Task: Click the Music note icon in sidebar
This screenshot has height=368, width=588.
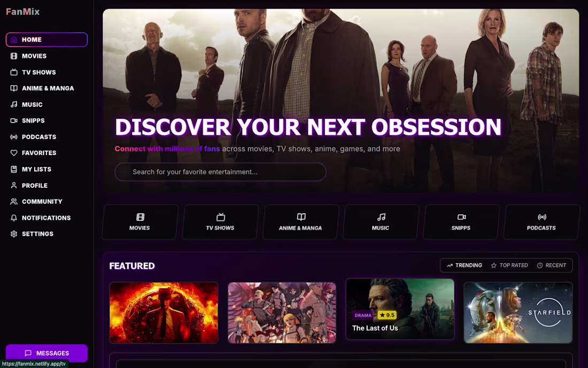Action: click(14, 104)
